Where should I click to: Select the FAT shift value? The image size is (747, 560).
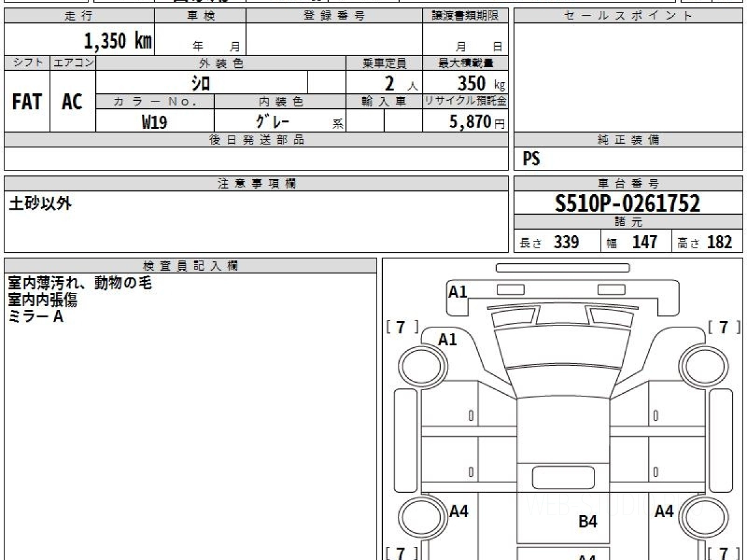(x=27, y=102)
